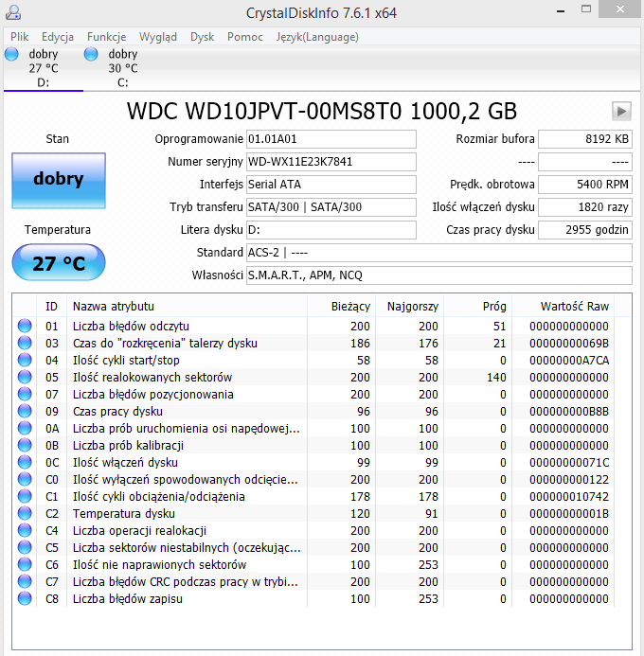Click status orb for attribute C6 row
The image size is (644, 656).
25,565
